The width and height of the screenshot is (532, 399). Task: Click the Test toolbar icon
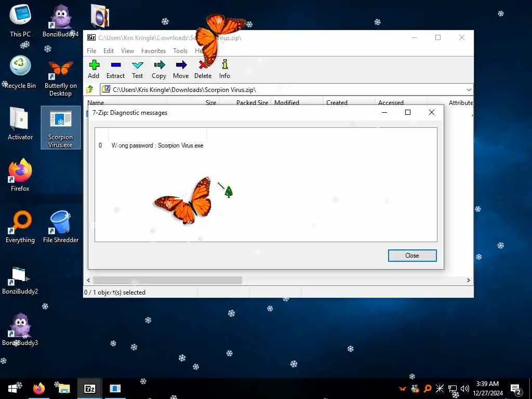point(137,69)
